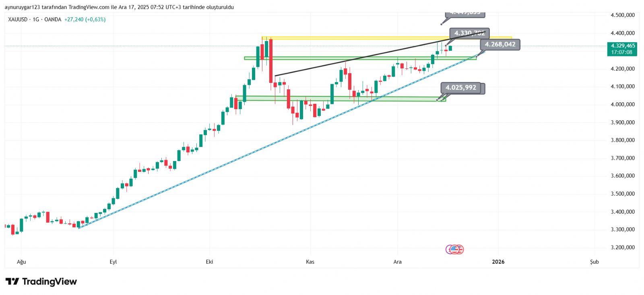
Task: Click the large red candle at October peak
Action: coord(271,60)
